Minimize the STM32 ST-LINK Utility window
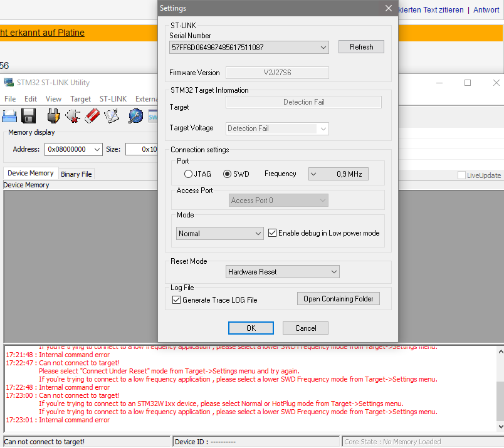504x448 pixels. [x=439, y=83]
